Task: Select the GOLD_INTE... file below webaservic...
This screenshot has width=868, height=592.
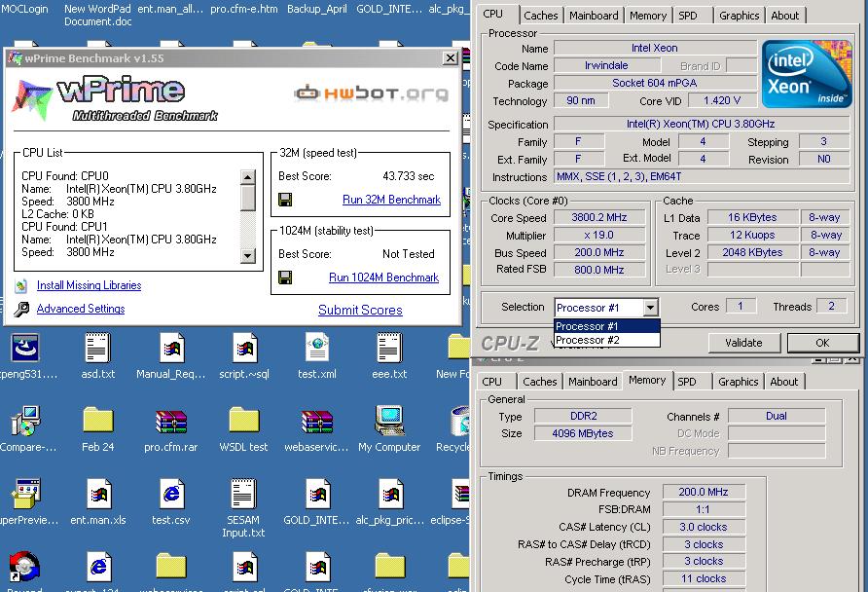Action: coord(317,494)
